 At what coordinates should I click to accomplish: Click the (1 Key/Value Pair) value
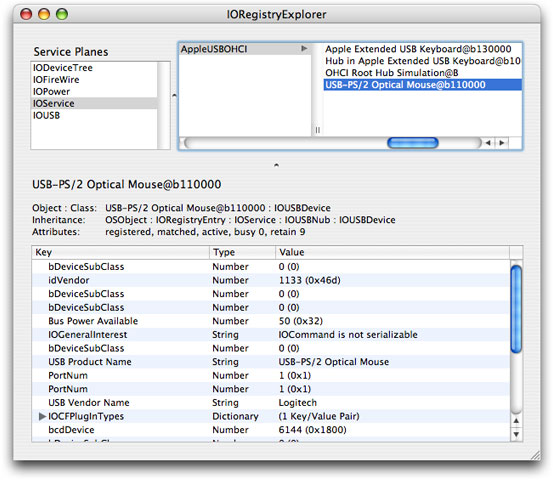[x=319, y=416]
